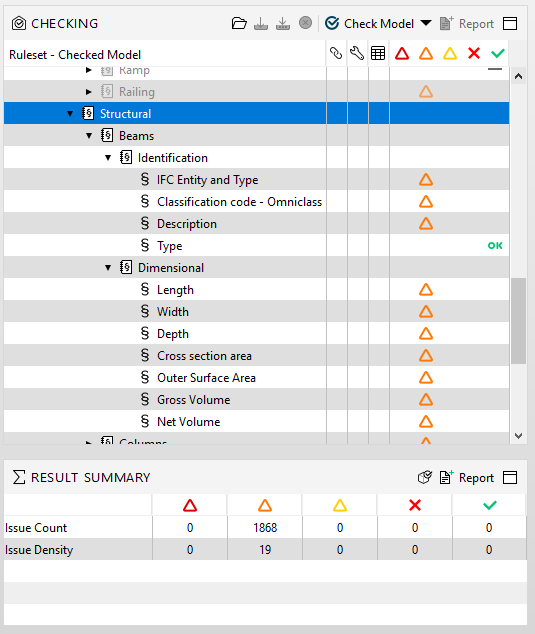Image resolution: width=535 pixels, height=634 pixels.
Task: Click the link chain column header icon
Action: [336, 53]
